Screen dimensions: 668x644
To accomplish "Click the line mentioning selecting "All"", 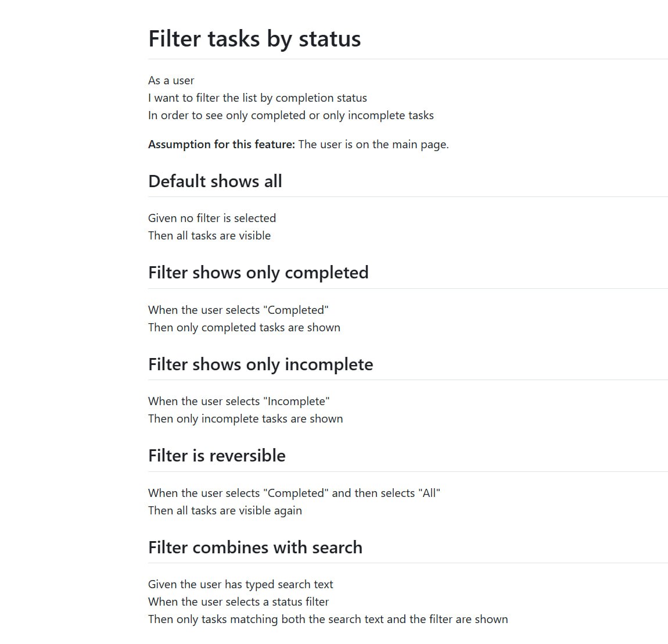I will coord(294,493).
